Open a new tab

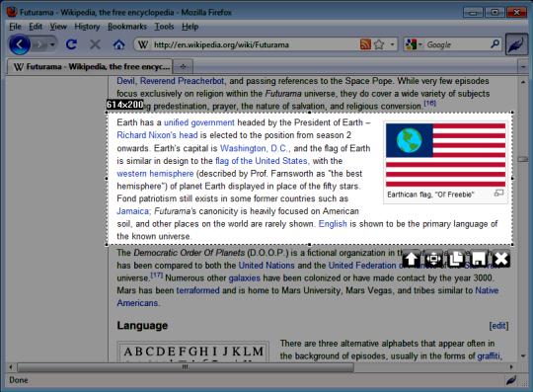click(x=183, y=66)
